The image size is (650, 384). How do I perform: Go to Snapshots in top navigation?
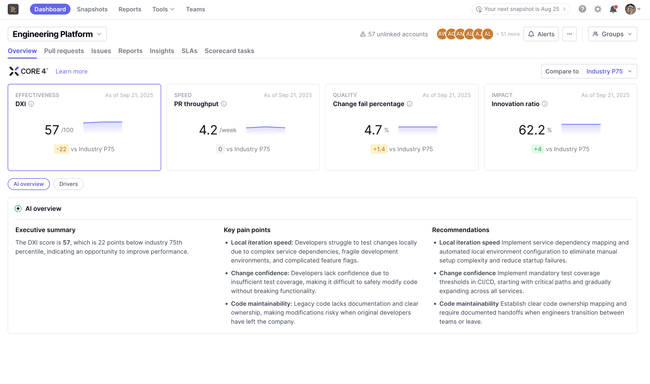[x=92, y=9]
